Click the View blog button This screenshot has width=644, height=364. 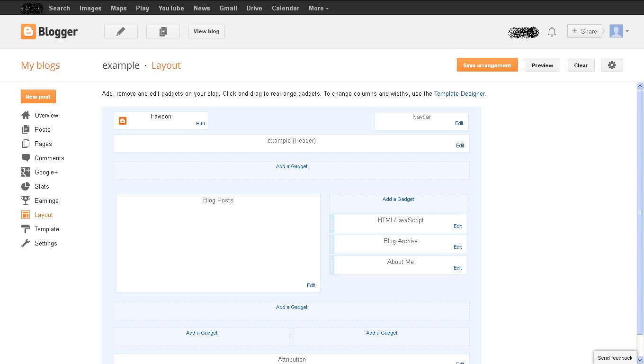click(206, 31)
